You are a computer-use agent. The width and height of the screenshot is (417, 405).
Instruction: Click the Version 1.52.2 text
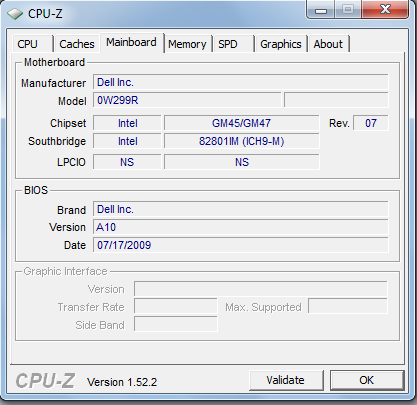coord(122,382)
